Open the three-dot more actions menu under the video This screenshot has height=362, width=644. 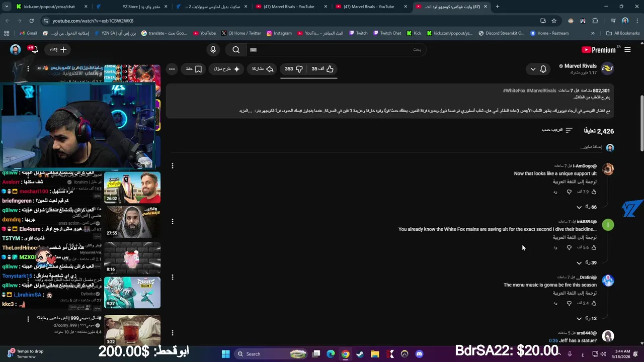172,69
